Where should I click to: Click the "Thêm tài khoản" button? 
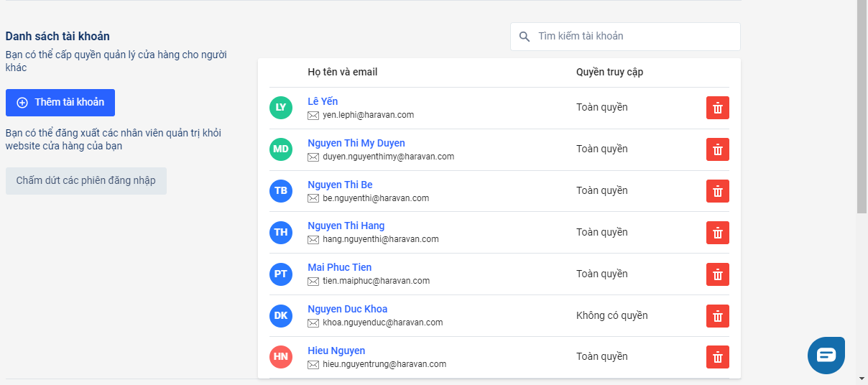pos(60,103)
